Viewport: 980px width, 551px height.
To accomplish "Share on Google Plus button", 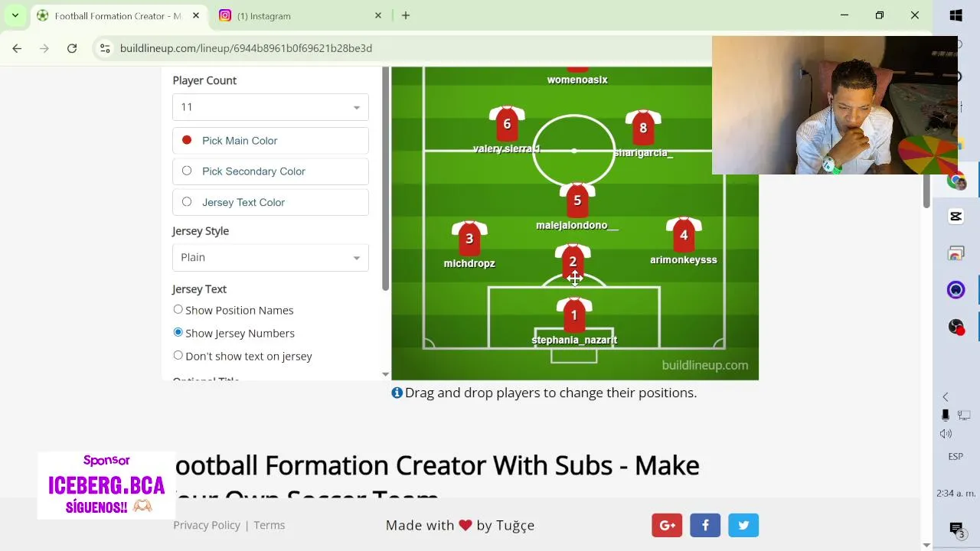I will 667,525.
